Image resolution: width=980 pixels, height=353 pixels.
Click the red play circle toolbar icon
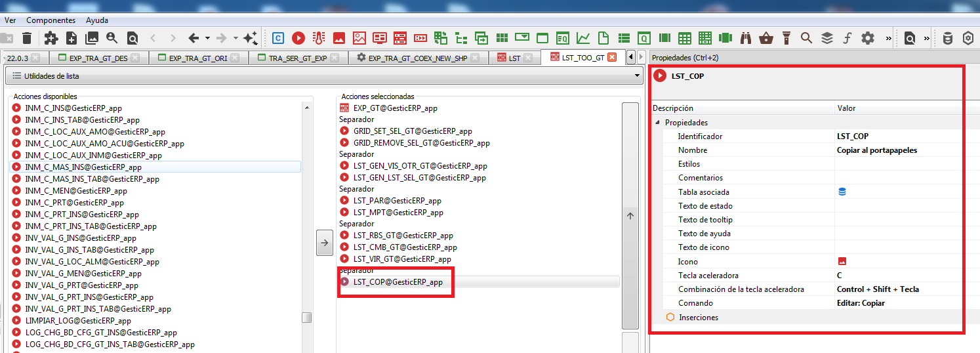pyautogui.click(x=298, y=38)
